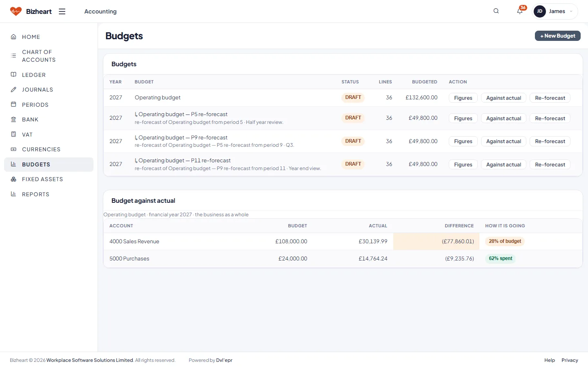Click the Journals pencil icon

pos(13,90)
